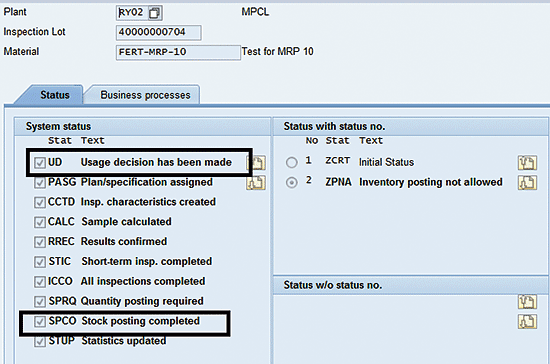Click the 'Inventory posting not allowed' text

pos(431,182)
